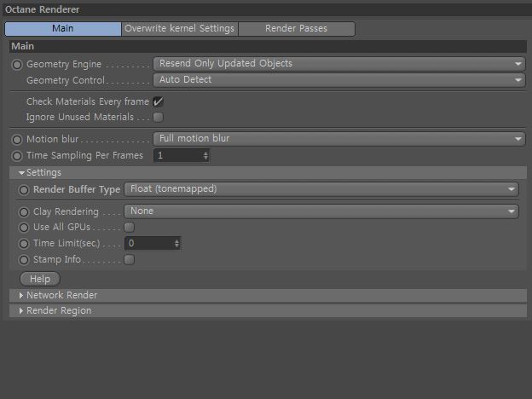Image resolution: width=532 pixels, height=399 pixels.
Task: Toggle the Time Sampling Per Frames animation circle
Action: pyautogui.click(x=17, y=156)
